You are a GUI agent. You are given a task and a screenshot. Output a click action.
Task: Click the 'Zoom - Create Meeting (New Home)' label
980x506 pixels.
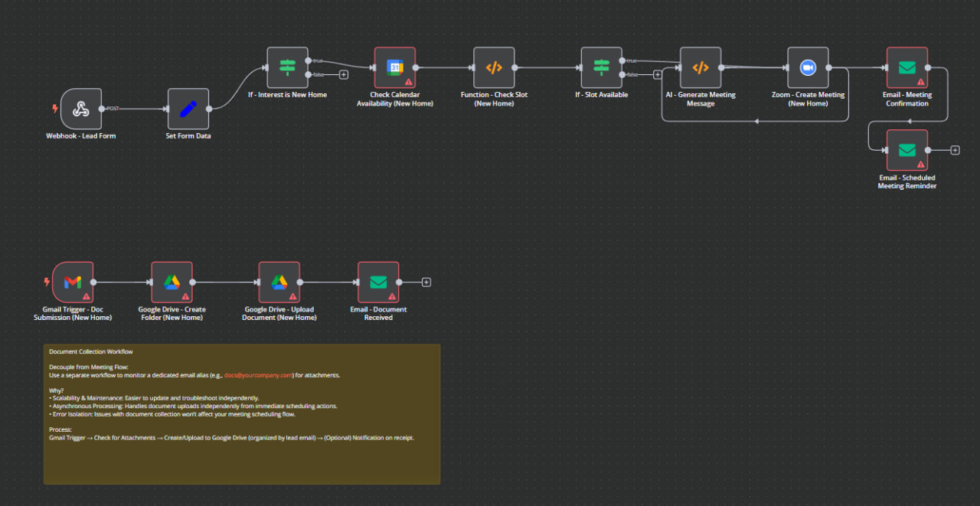[808, 99]
